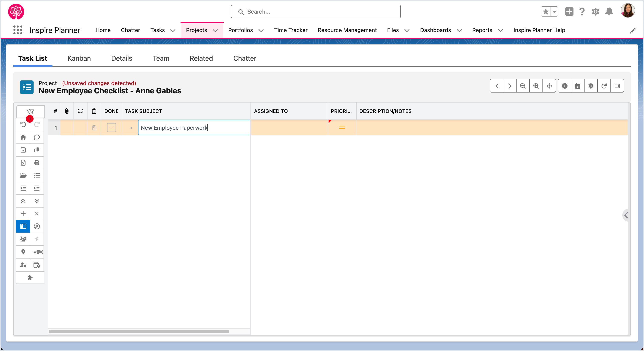Check the Done checkbox for task 1
Viewport: 644px width, 351px height.
pos(112,128)
